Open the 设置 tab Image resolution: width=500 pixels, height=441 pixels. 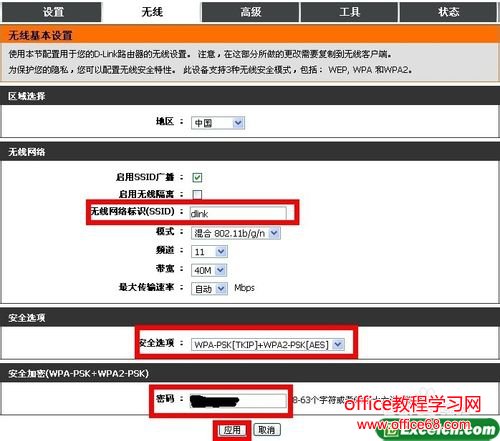coord(52,12)
